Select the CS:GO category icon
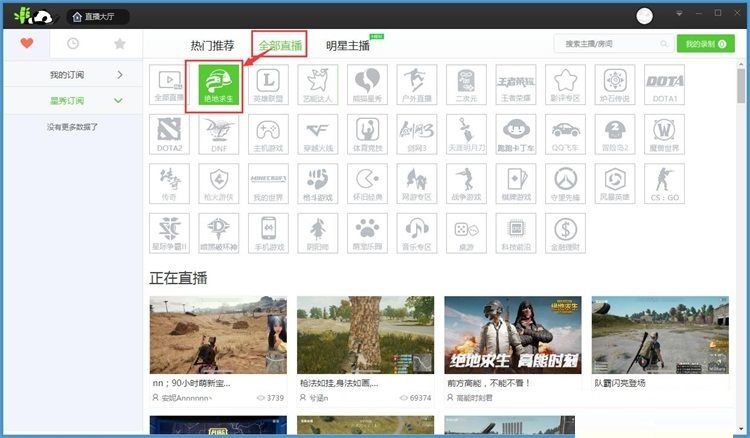This screenshot has height=438, width=750. point(664,183)
